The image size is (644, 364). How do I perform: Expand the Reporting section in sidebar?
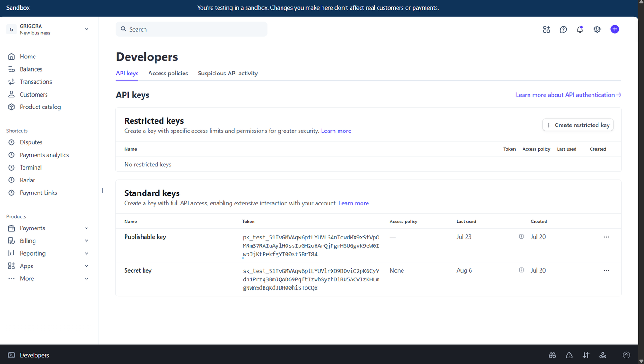click(x=48, y=253)
